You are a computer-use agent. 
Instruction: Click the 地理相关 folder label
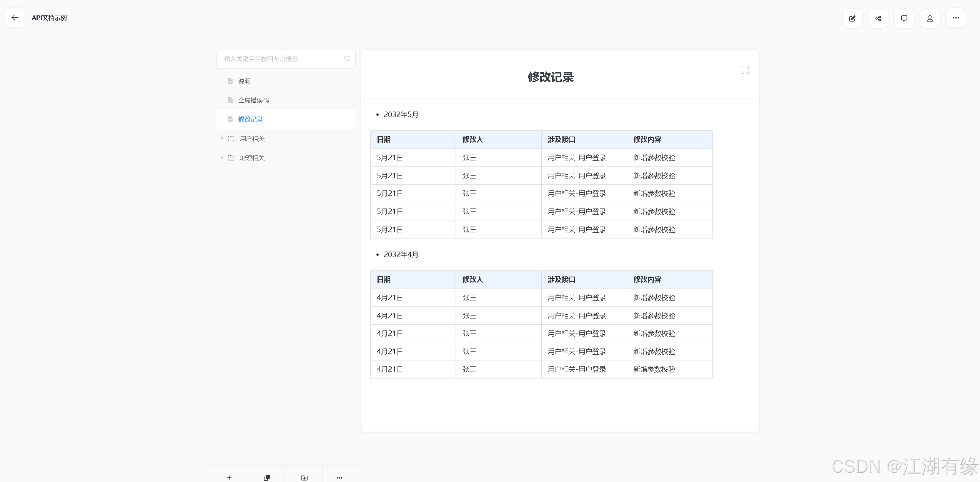click(x=252, y=158)
